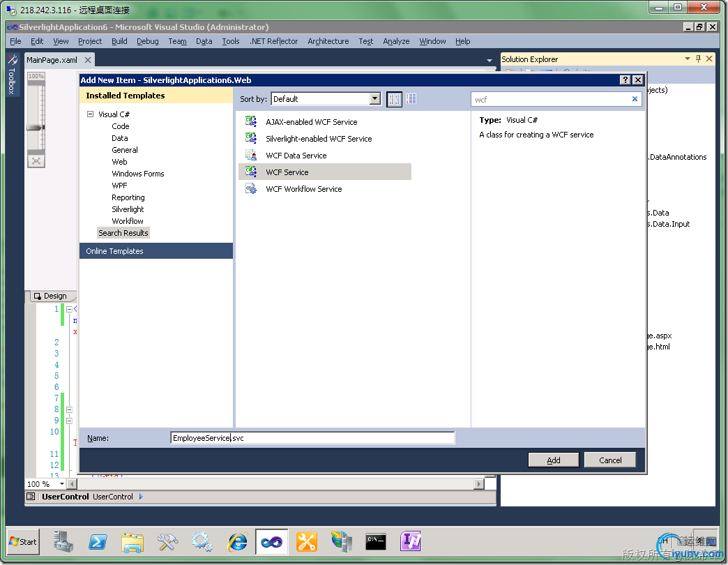728x565 pixels.
Task: Pin the Solution Explorer panel with auto-hide pushpin
Action: [698, 59]
